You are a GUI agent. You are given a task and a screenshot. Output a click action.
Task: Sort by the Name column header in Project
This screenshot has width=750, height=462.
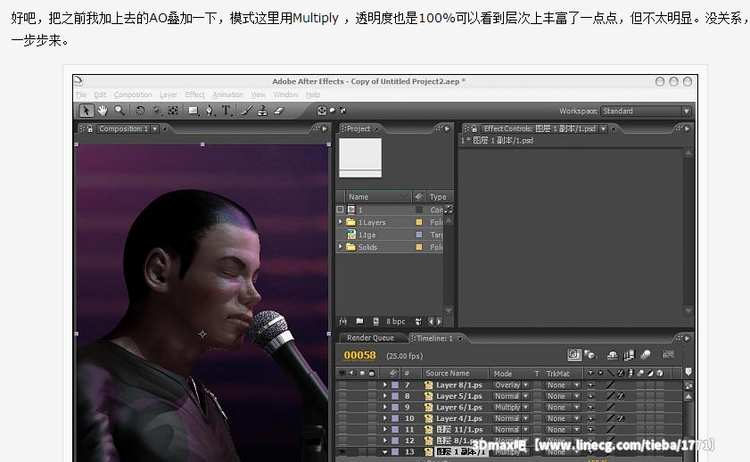pos(378,197)
